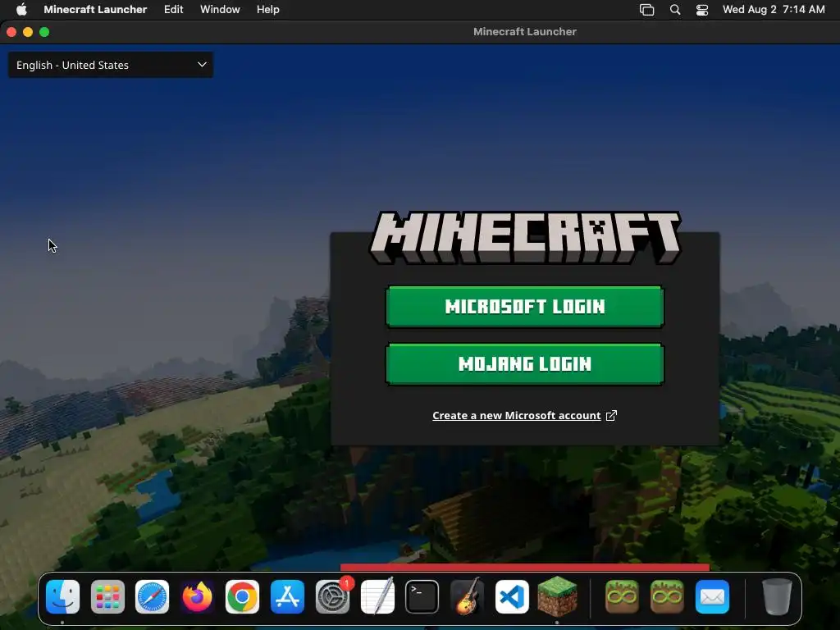
Task: Expand the English - United States language dropdown
Action: pos(111,65)
